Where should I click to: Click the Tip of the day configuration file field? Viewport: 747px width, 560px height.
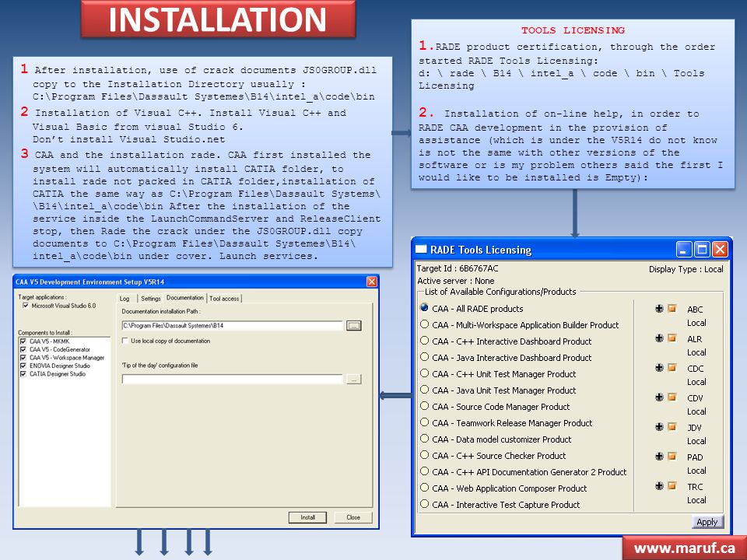pyautogui.click(x=233, y=379)
